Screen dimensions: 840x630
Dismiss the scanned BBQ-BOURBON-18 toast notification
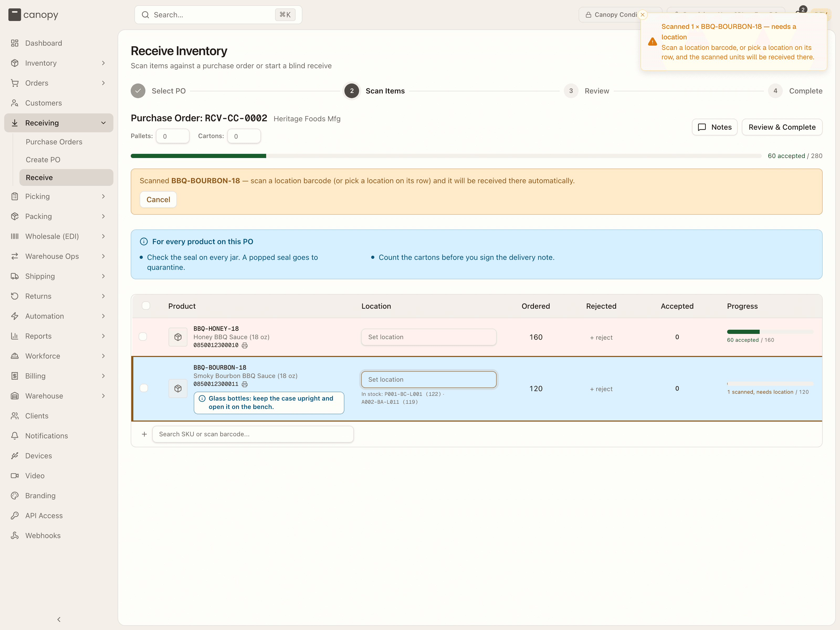tap(643, 15)
